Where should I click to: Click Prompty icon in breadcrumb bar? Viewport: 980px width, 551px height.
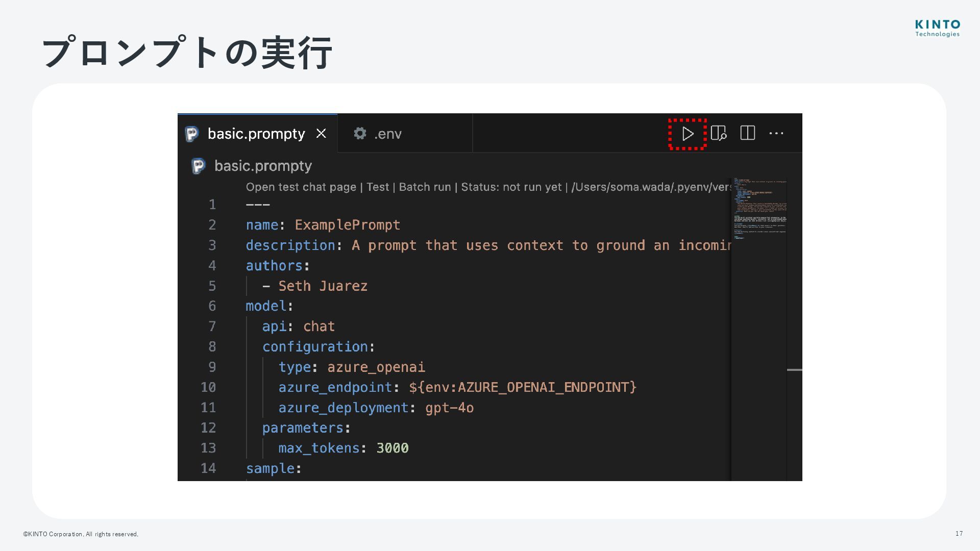[198, 166]
